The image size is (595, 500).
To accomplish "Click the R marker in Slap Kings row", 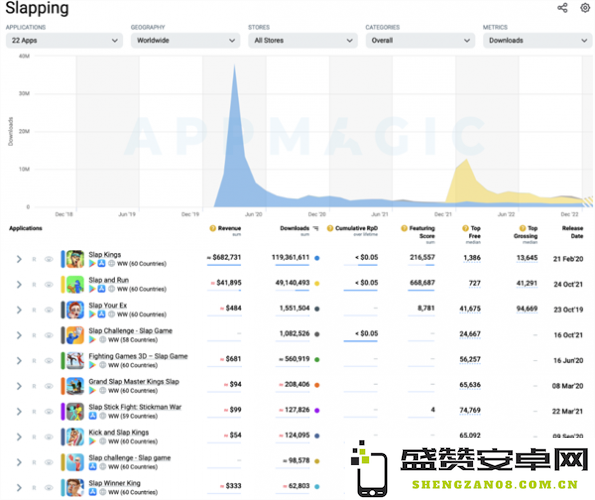I will pos(34,259).
